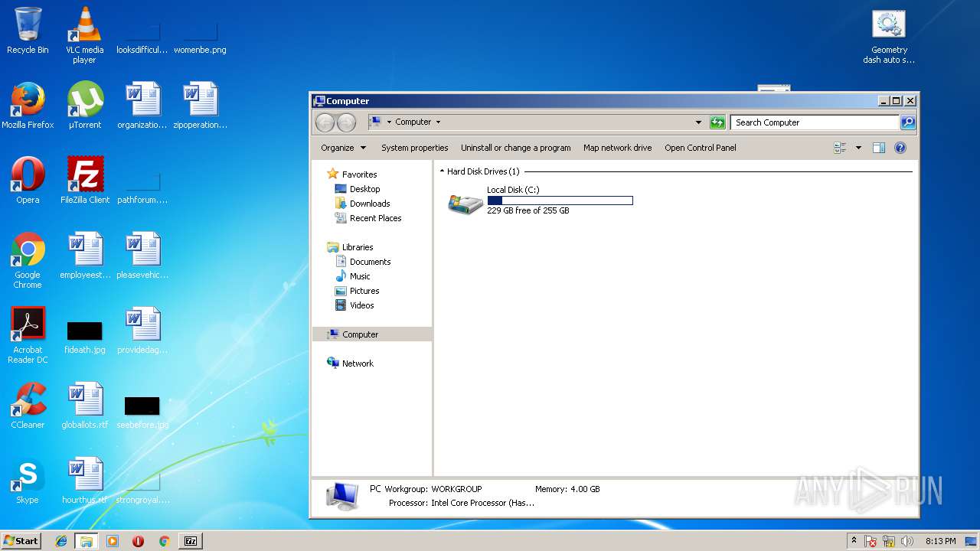Click the volume speaker tray icon
The width and height of the screenshot is (980, 551).
(x=907, y=541)
